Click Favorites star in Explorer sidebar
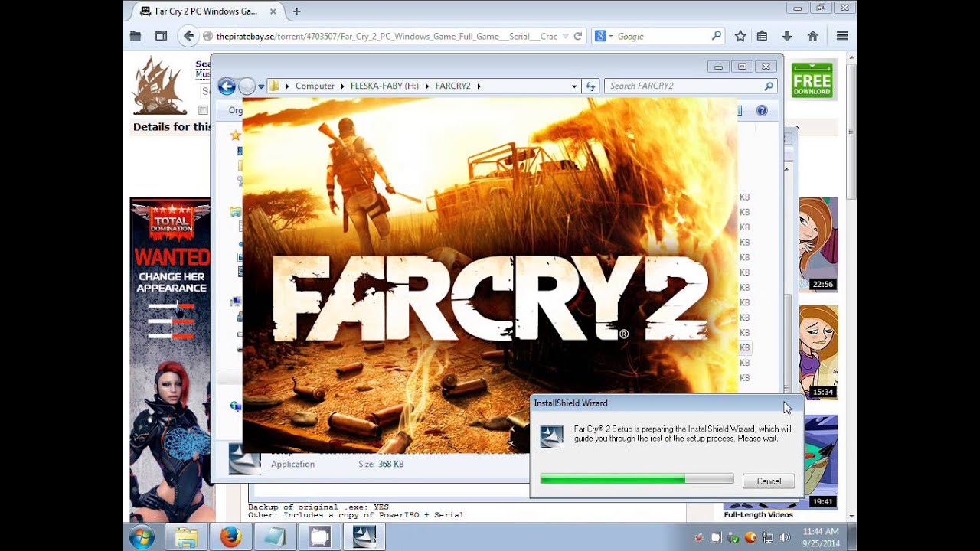Image resolution: width=980 pixels, height=551 pixels. click(x=236, y=135)
